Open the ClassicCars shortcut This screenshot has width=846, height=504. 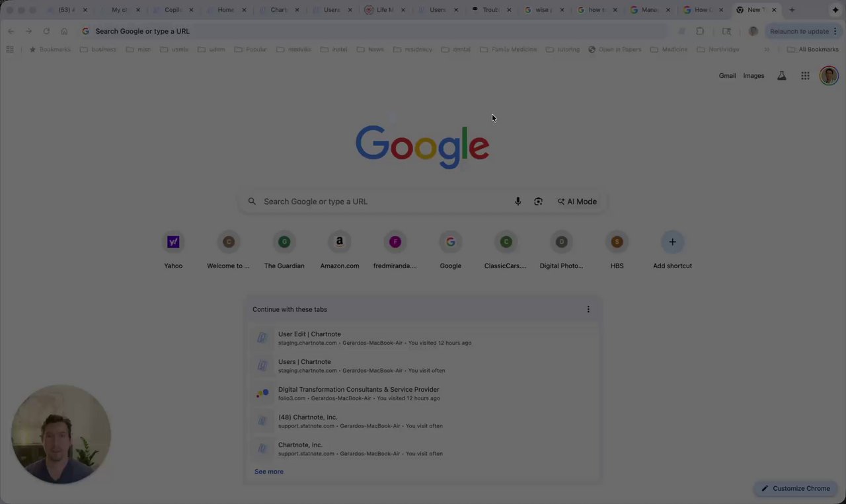click(506, 250)
